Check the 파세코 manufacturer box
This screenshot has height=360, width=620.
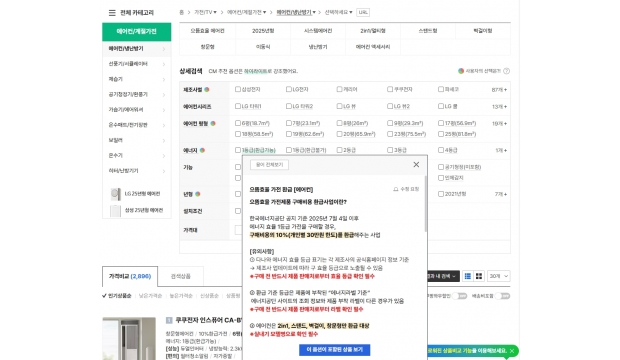pos(441,89)
